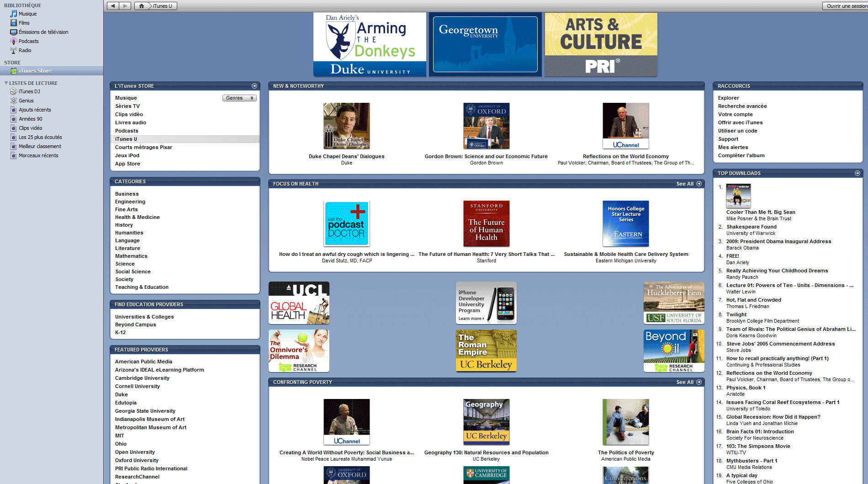Open Utiliser un code shortcut
Image resolution: width=868 pixels, height=484 pixels.
[x=737, y=131]
